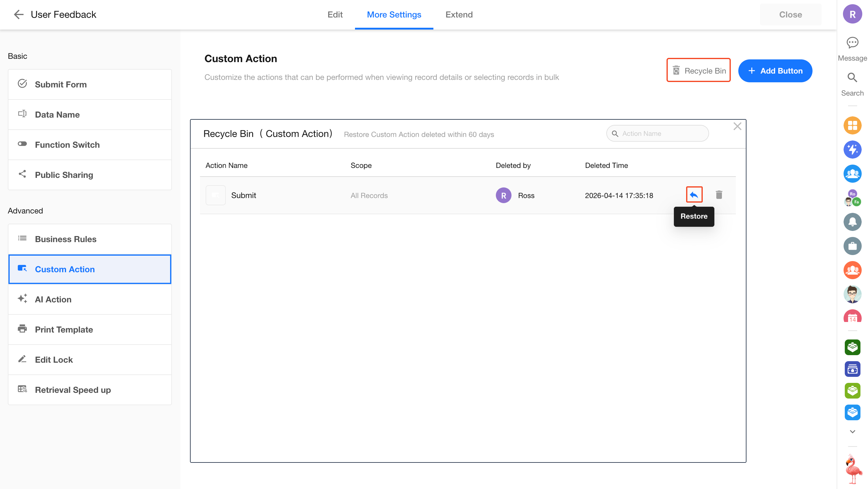Click the trash icon in Submit row

[719, 195]
